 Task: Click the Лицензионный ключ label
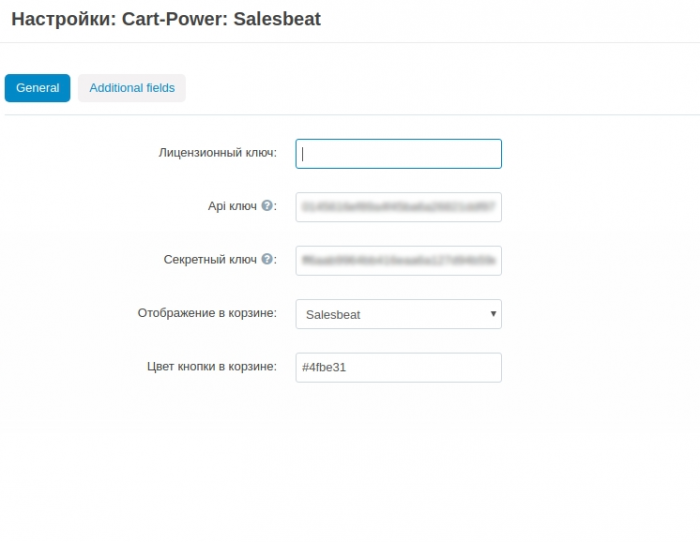coord(217,153)
